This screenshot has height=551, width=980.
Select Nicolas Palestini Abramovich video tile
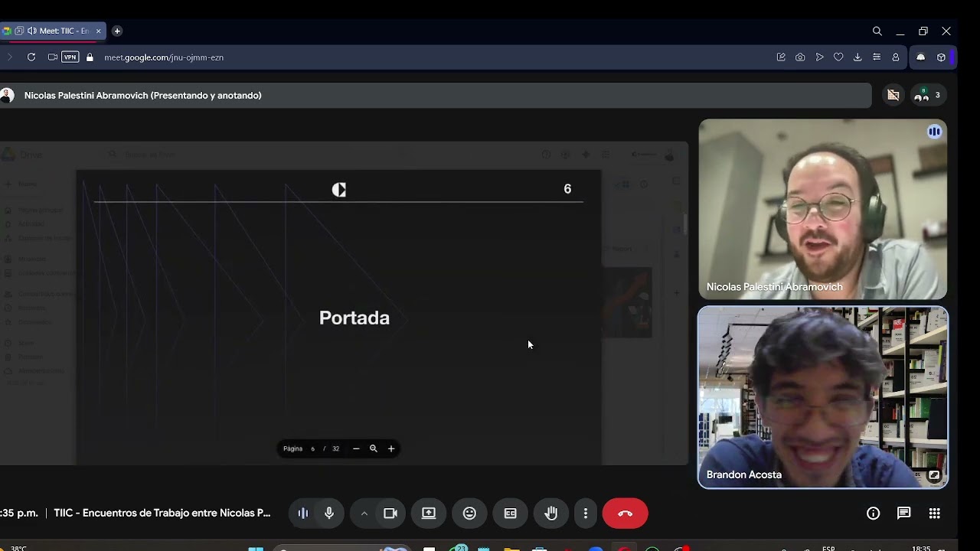pyautogui.click(x=823, y=209)
